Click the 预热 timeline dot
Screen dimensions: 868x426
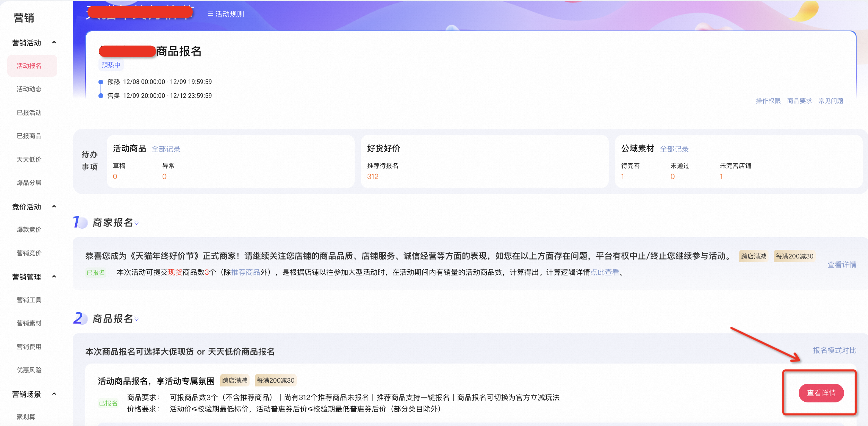coord(101,82)
